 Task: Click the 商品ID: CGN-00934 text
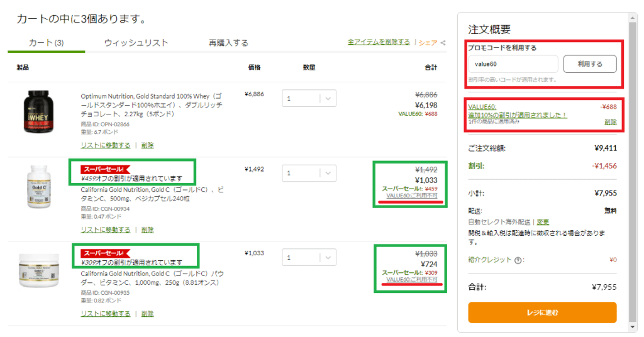pyautogui.click(x=105, y=209)
